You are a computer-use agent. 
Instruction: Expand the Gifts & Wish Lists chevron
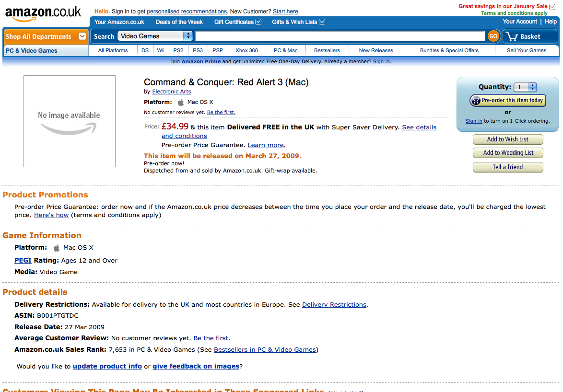(322, 22)
